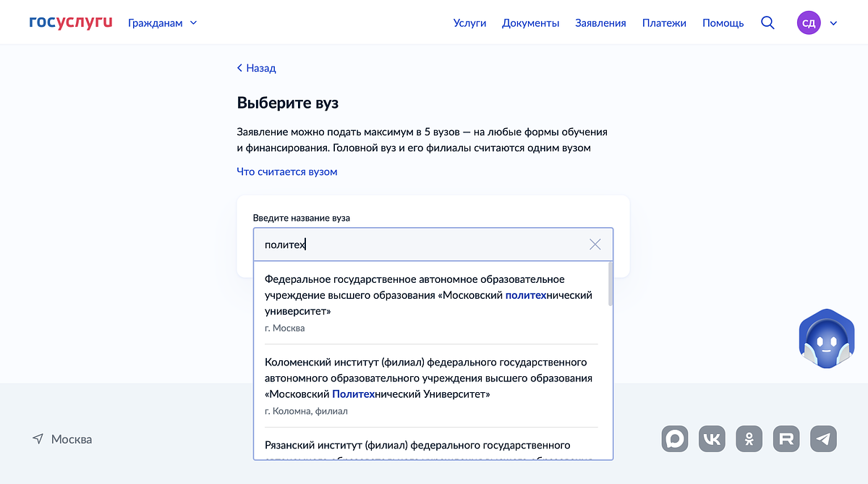Go to Заявления section
This screenshot has width=868, height=484.
600,22
